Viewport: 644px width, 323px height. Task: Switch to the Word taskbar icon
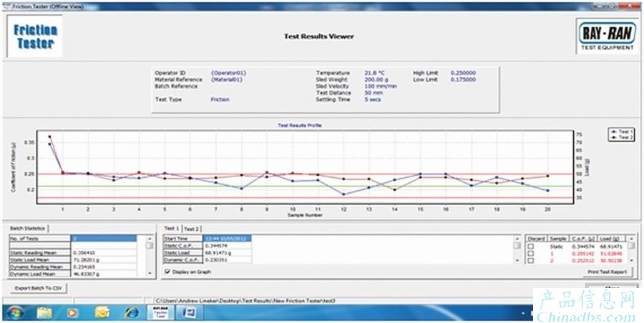pos(188,313)
